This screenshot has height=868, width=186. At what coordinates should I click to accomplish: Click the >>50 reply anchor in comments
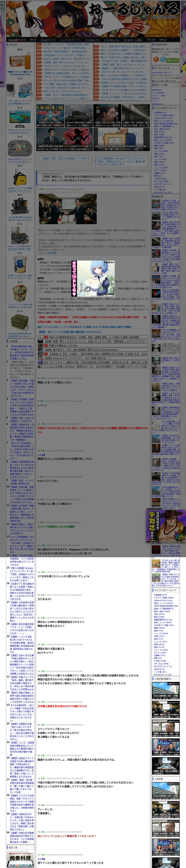pyautogui.click(x=41, y=859)
